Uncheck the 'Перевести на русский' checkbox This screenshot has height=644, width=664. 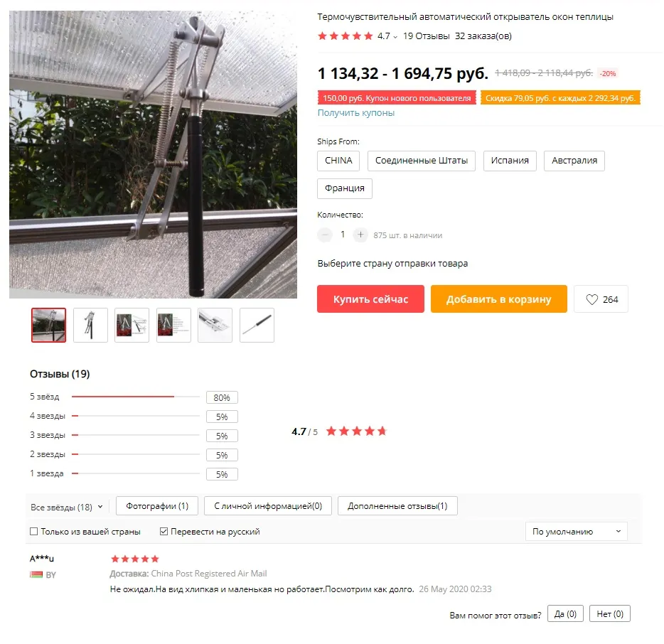164,532
